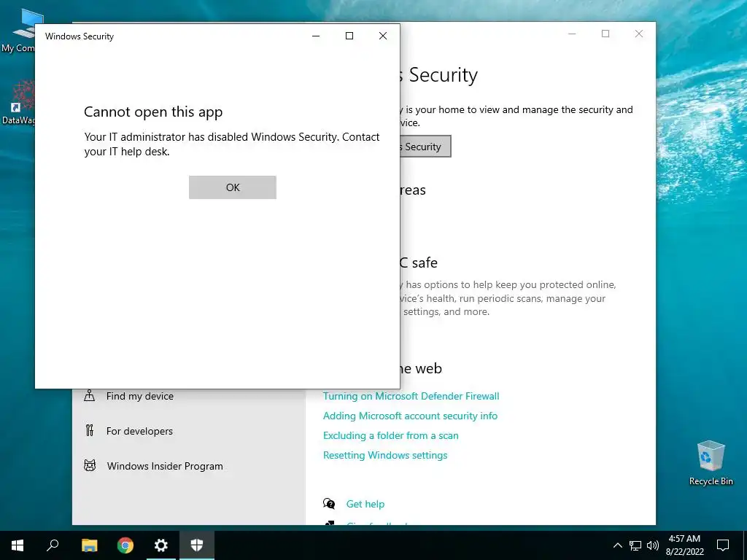This screenshot has width=747, height=560.
Task: Minimize the Windows Security dialog window
Action: pos(316,36)
